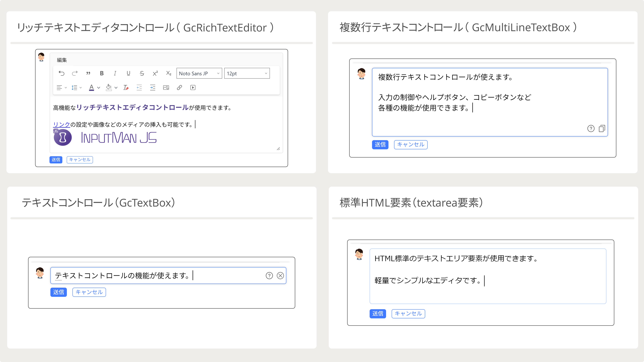Click the テキストコントロール（GcTextBox） heading
Image resolution: width=644 pixels, height=362 pixels.
point(99,203)
